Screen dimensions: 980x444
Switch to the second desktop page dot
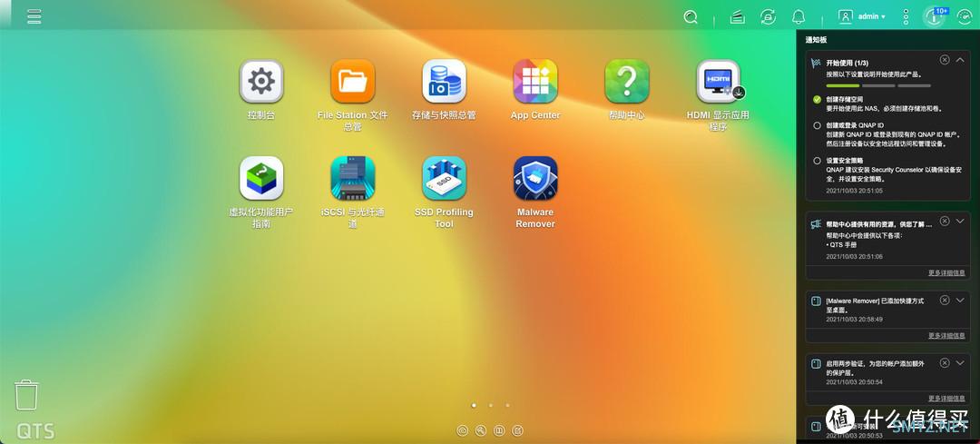point(491,405)
